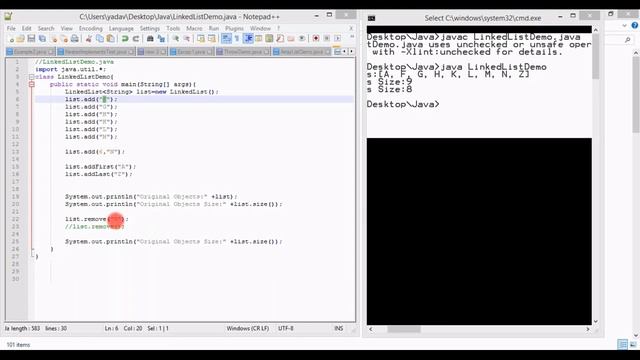Click the Copy toolbar icon
Viewport: 640px width, 360px height.
tap(100, 39)
